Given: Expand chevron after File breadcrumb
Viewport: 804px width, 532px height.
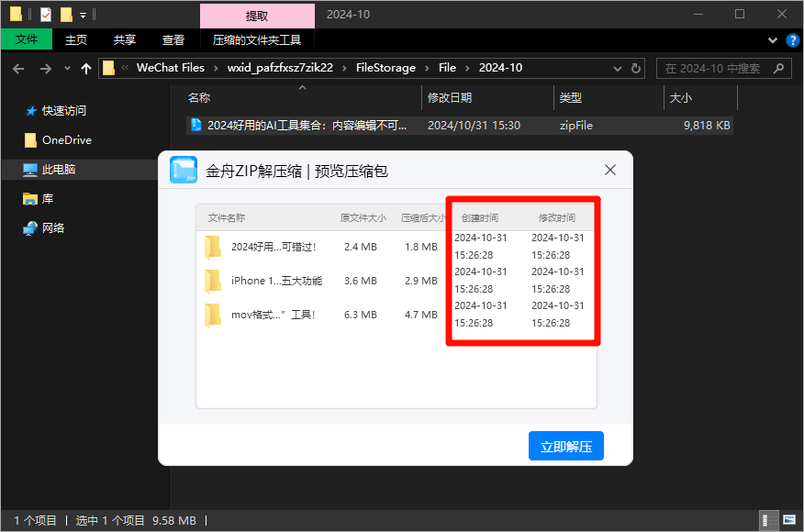Looking at the screenshot, I should [x=467, y=68].
